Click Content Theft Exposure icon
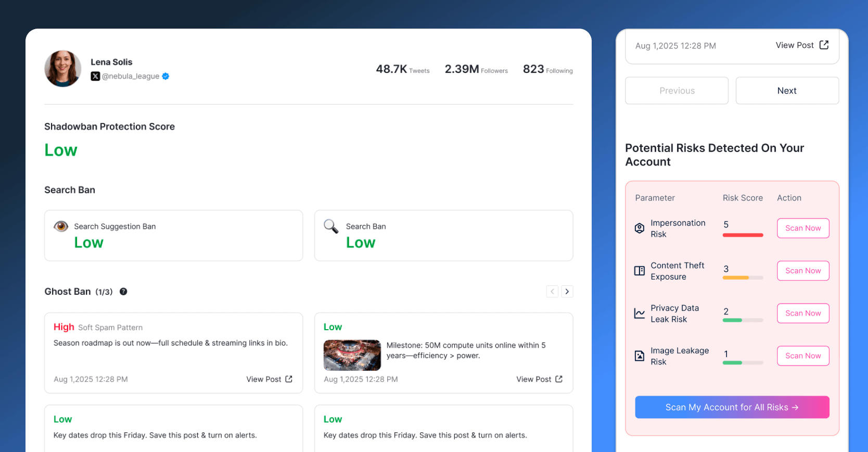This screenshot has width=868, height=452. click(x=640, y=271)
